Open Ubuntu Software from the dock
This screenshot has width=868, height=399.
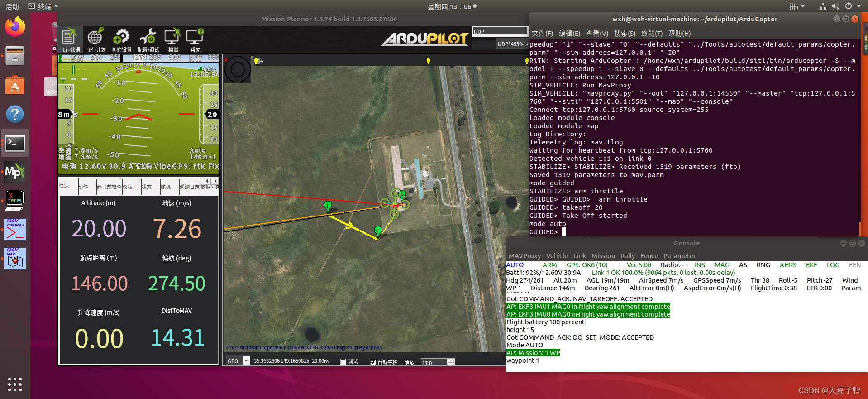point(15,85)
